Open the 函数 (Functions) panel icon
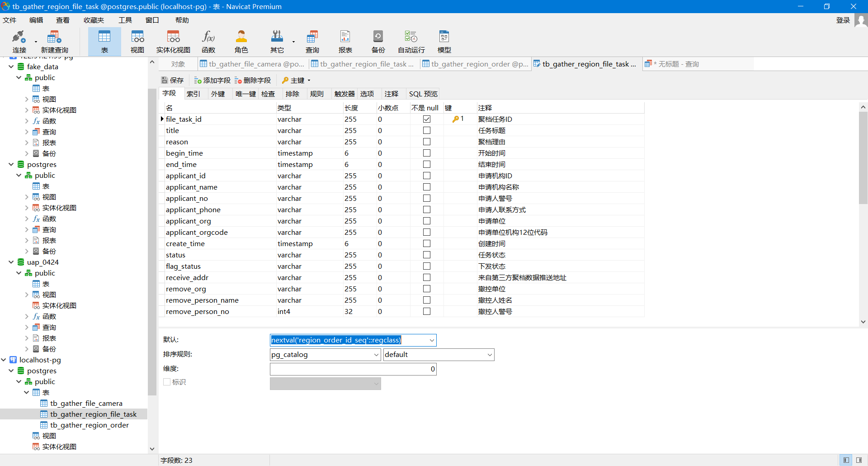The width and height of the screenshot is (868, 466). [x=208, y=41]
